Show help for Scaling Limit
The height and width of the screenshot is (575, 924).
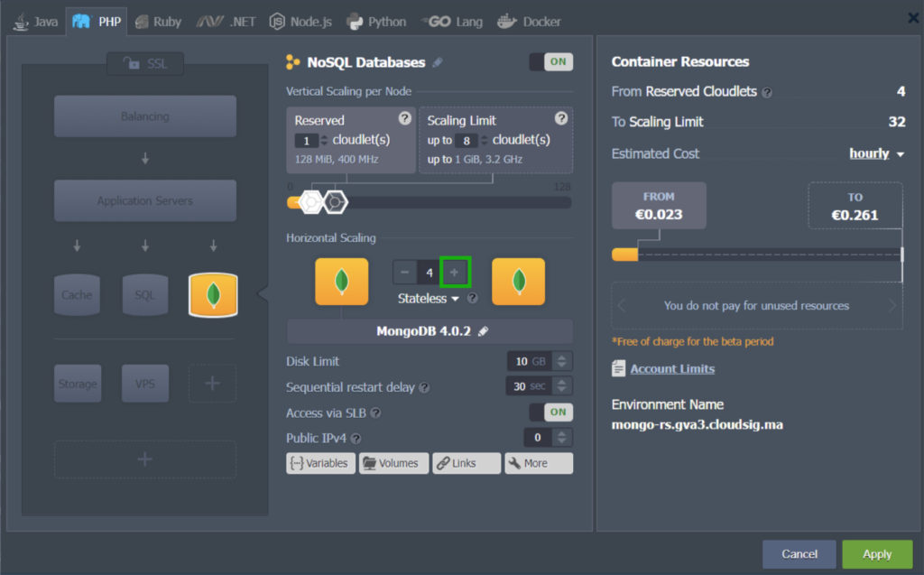[561, 118]
